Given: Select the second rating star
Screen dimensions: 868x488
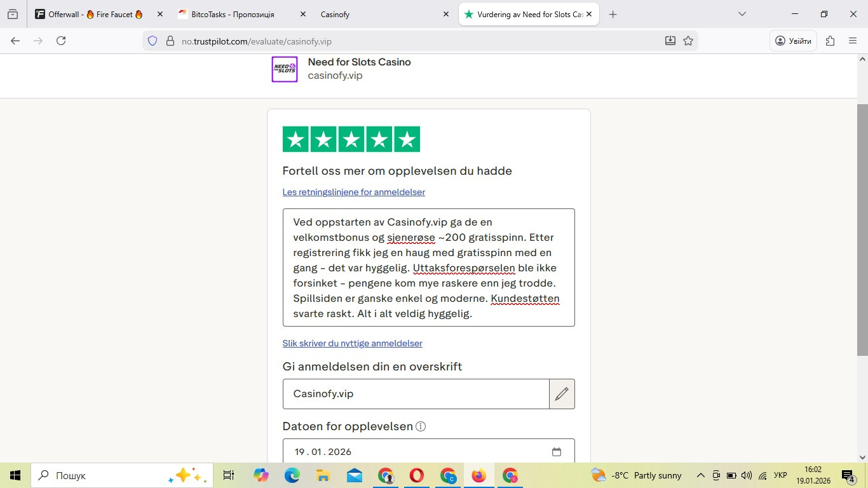Looking at the screenshot, I should (323, 139).
